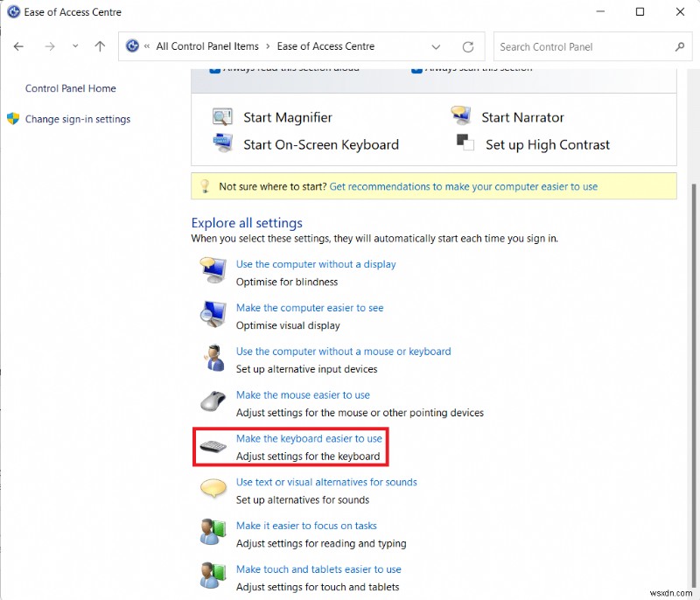Expand hidden breadcrumb levels with double chevron
This screenshot has height=600, width=700.
pyautogui.click(x=147, y=46)
